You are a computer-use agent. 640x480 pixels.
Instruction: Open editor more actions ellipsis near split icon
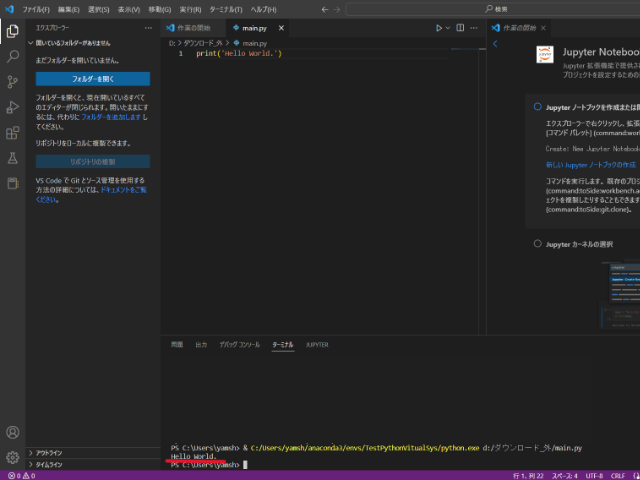[474, 28]
